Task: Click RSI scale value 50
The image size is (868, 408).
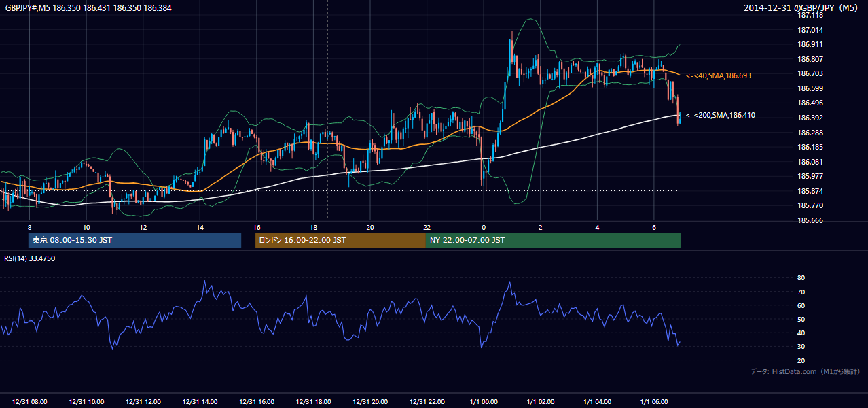Action: point(801,319)
